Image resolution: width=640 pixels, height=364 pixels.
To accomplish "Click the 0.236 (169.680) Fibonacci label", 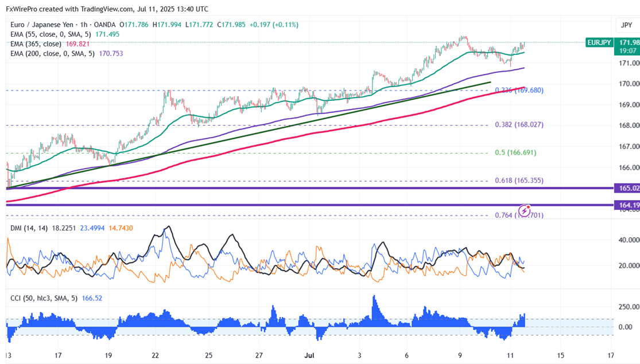I will [x=519, y=90].
